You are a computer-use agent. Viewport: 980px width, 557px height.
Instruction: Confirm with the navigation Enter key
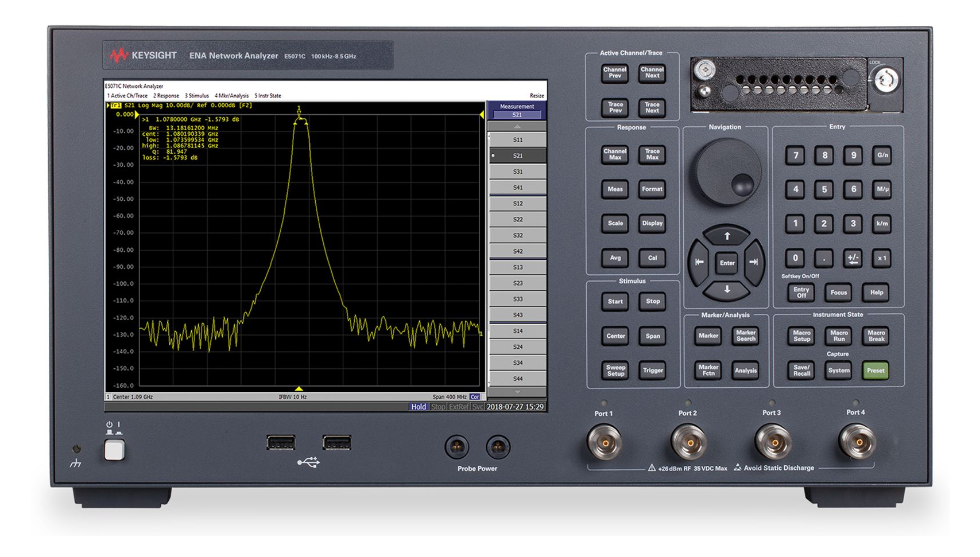(x=727, y=263)
